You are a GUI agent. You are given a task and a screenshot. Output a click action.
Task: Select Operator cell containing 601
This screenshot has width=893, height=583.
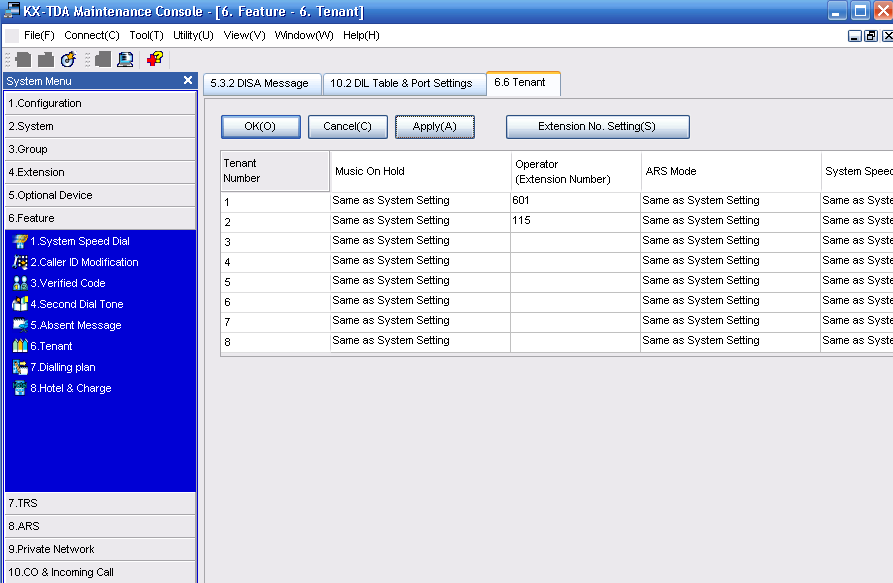(575, 200)
